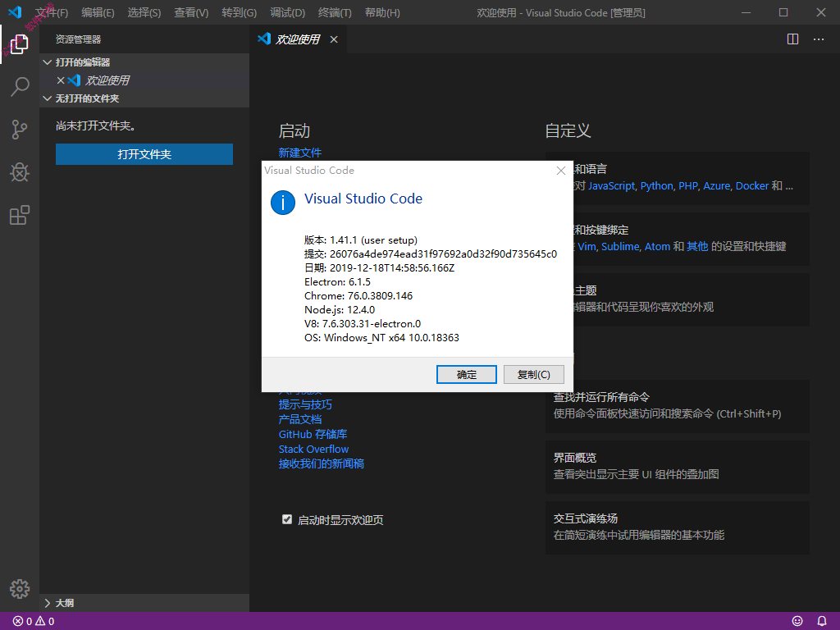This screenshot has height=630, width=840.
Task: Click the OS: Windows_NT x64 line
Action: 381,337
